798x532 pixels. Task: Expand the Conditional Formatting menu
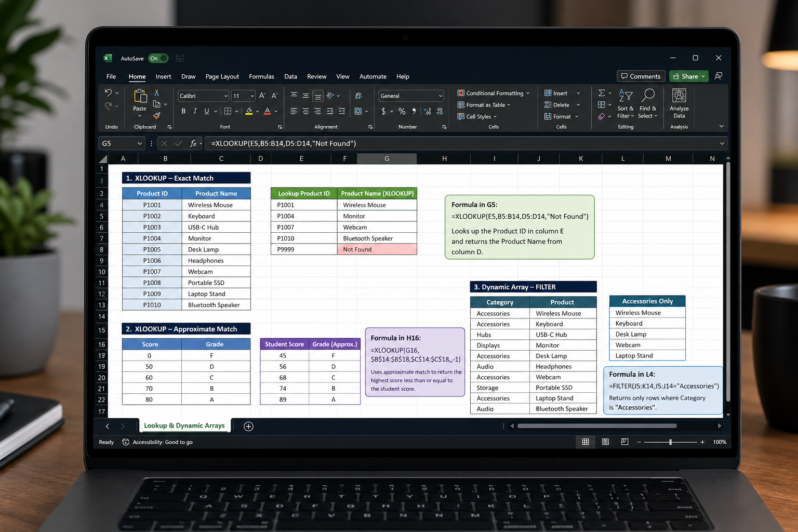tap(493, 94)
